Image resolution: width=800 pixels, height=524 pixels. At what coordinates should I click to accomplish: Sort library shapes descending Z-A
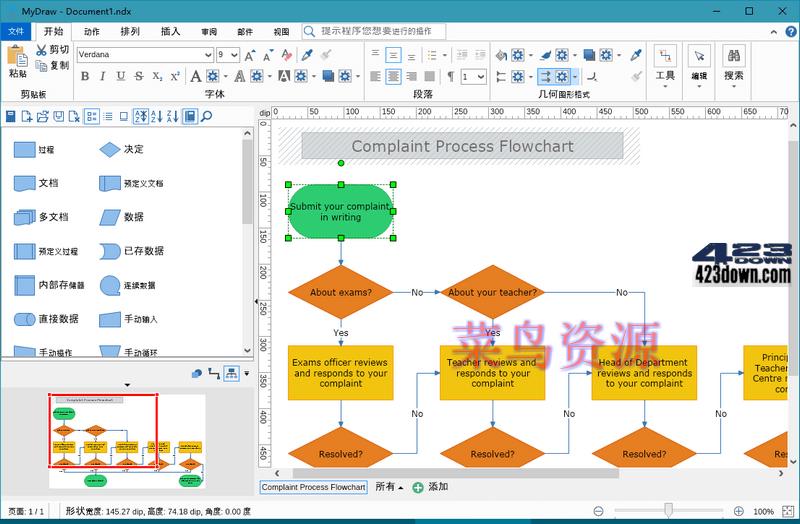pos(173,116)
